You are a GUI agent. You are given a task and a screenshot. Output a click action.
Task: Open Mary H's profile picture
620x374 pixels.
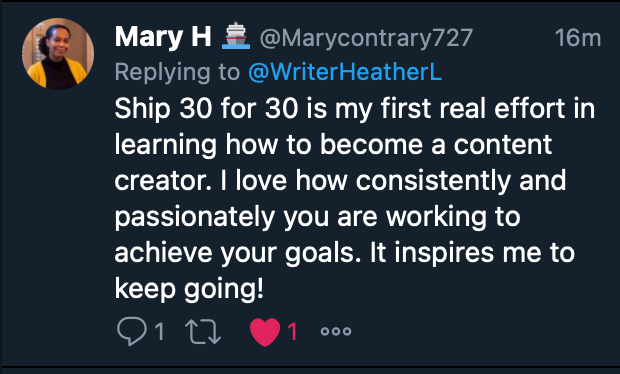coord(58,54)
